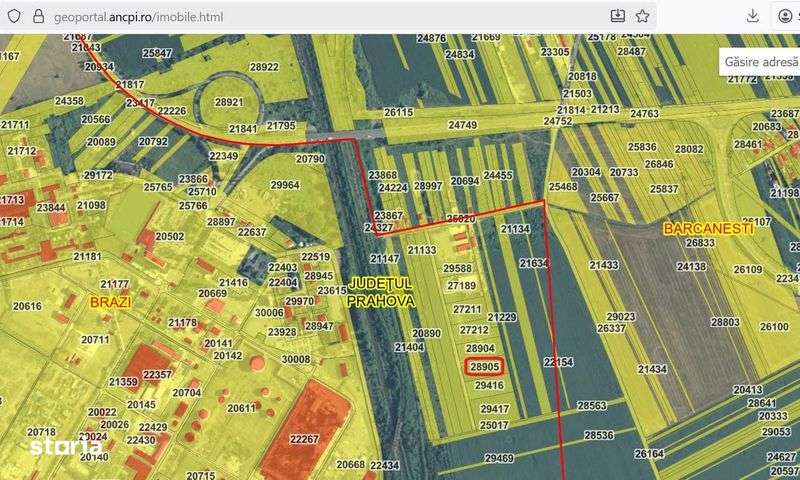The image size is (800, 480).
Task: Select parcel 27212
Action: [474, 330]
